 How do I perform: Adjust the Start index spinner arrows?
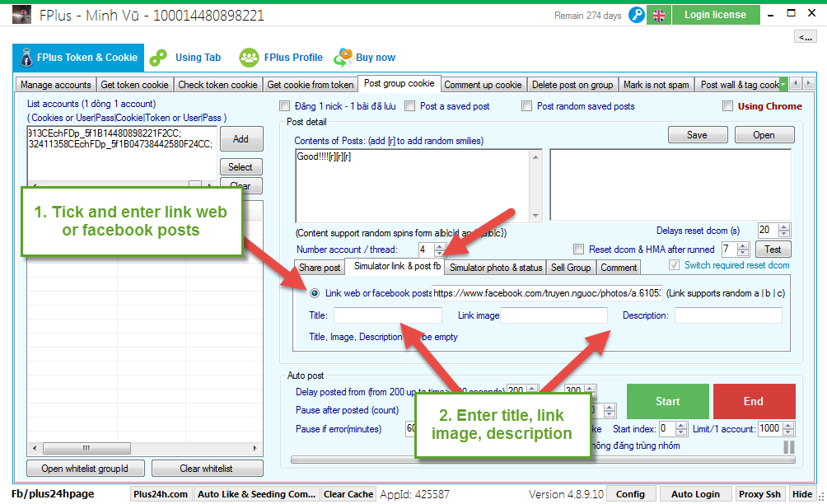tap(681, 428)
